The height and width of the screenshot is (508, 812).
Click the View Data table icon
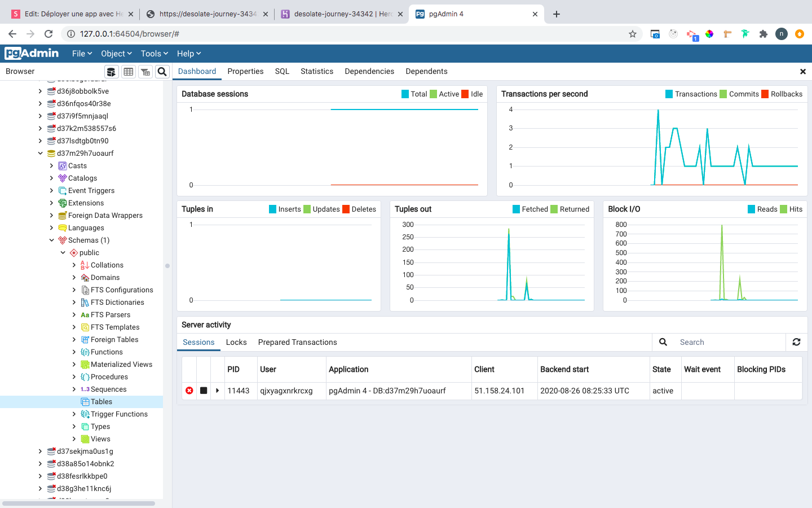129,72
